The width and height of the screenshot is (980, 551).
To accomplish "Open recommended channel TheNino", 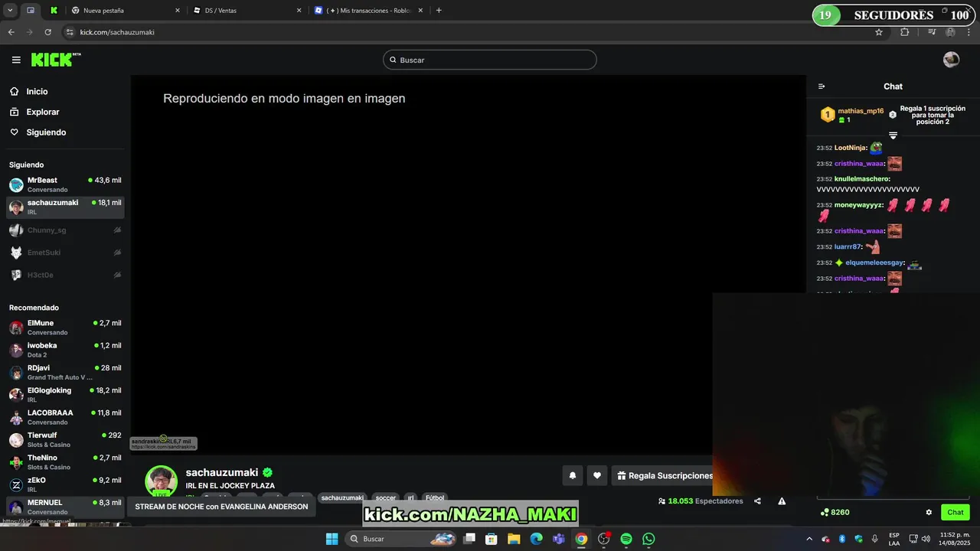I will click(65, 461).
